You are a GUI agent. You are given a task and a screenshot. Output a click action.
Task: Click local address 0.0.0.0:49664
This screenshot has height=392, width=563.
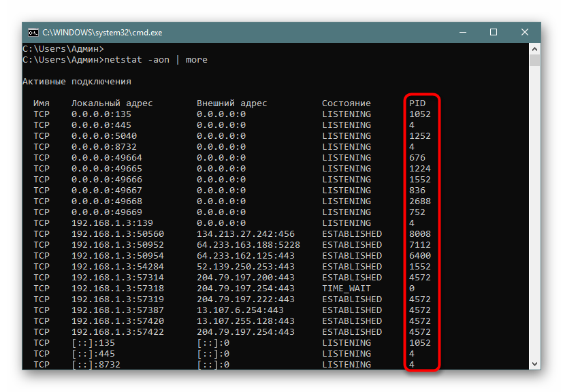pyautogui.click(x=107, y=158)
